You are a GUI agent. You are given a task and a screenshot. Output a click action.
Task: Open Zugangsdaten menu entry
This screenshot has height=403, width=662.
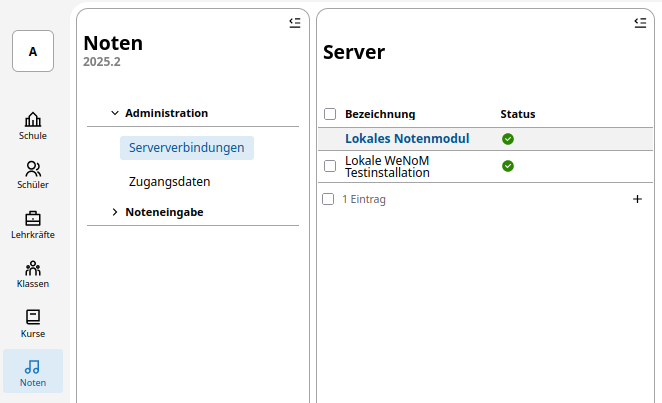coord(169,182)
